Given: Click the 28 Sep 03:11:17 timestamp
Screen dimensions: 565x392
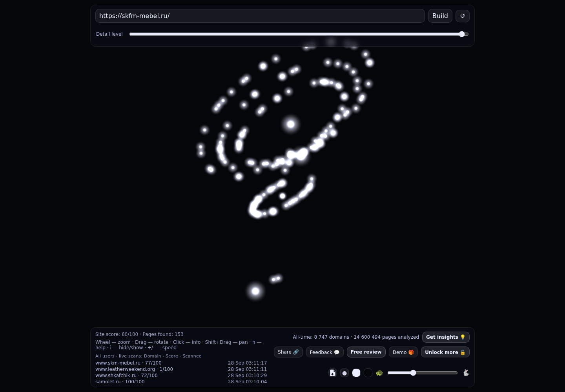Looking at the screenshot, I should (x=247, y=363).
